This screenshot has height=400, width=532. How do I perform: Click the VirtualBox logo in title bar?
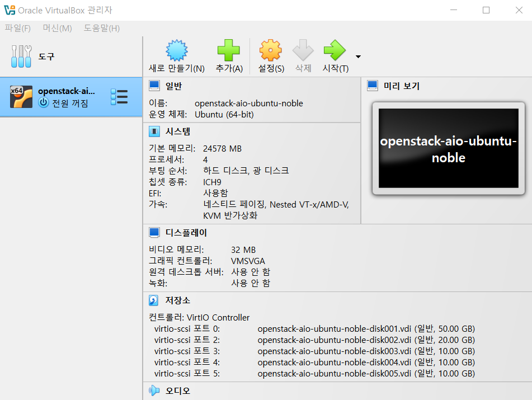click(x=10, y=10)
